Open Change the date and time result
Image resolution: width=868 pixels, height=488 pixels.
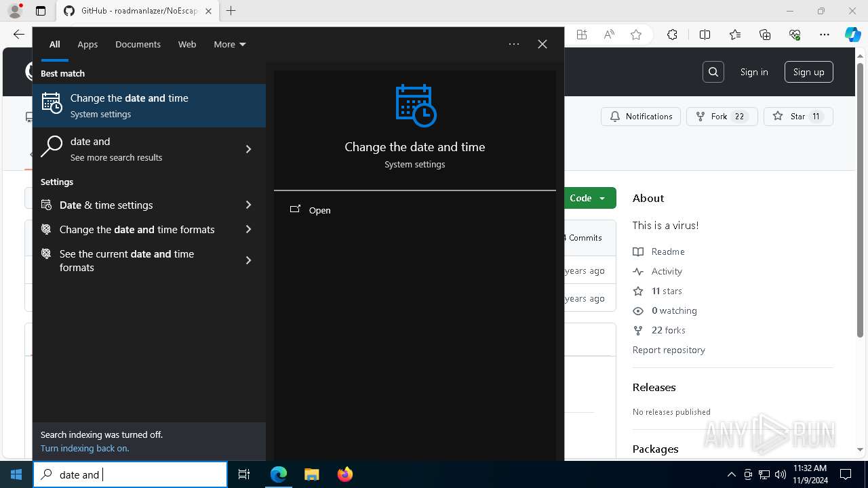point(149,106)
